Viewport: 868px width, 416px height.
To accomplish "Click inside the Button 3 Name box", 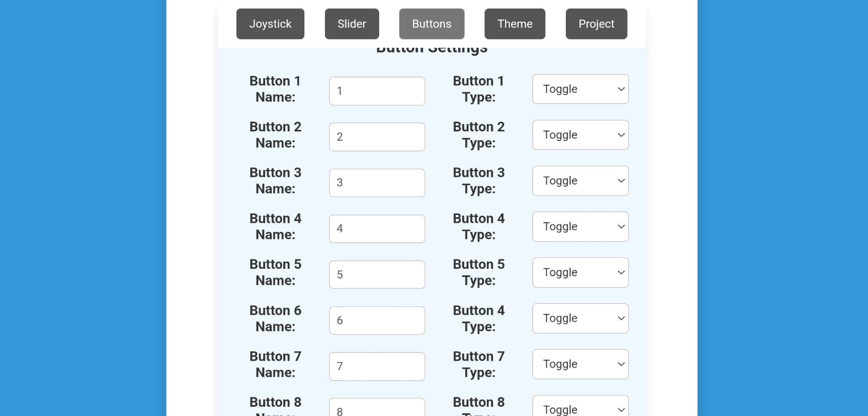I will click(x=376, y=182).
